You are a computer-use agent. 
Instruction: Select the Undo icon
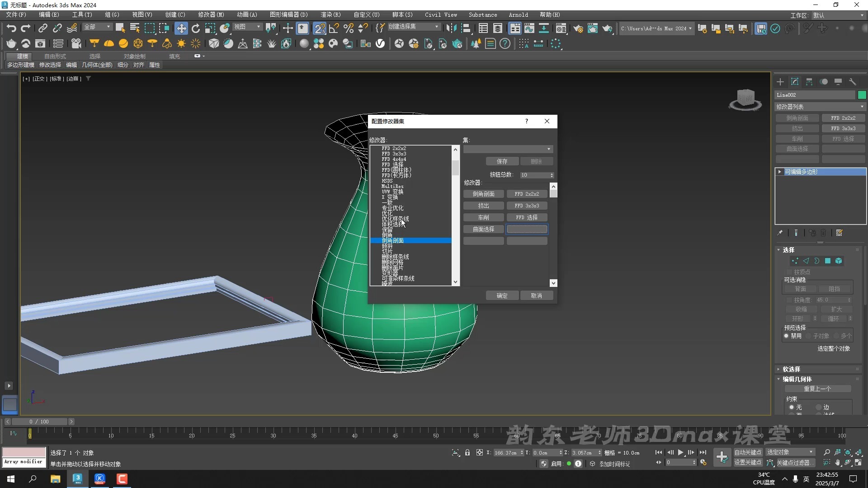11,28
